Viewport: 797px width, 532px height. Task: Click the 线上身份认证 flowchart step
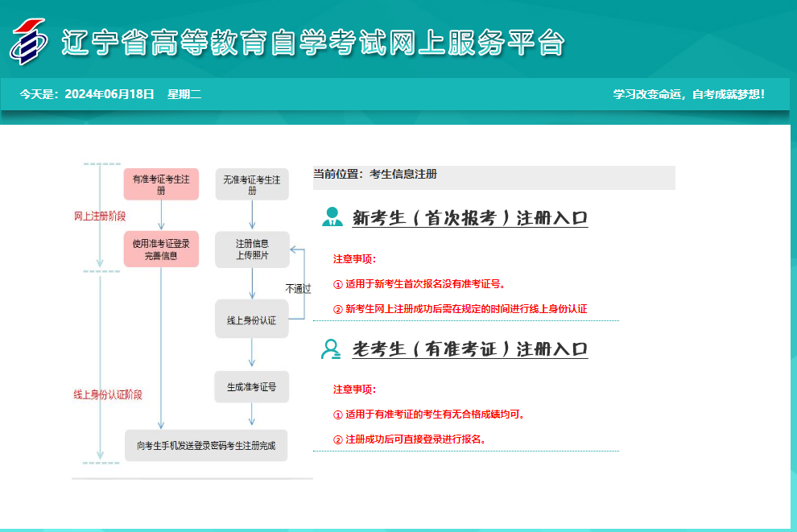tap(252, 319)
